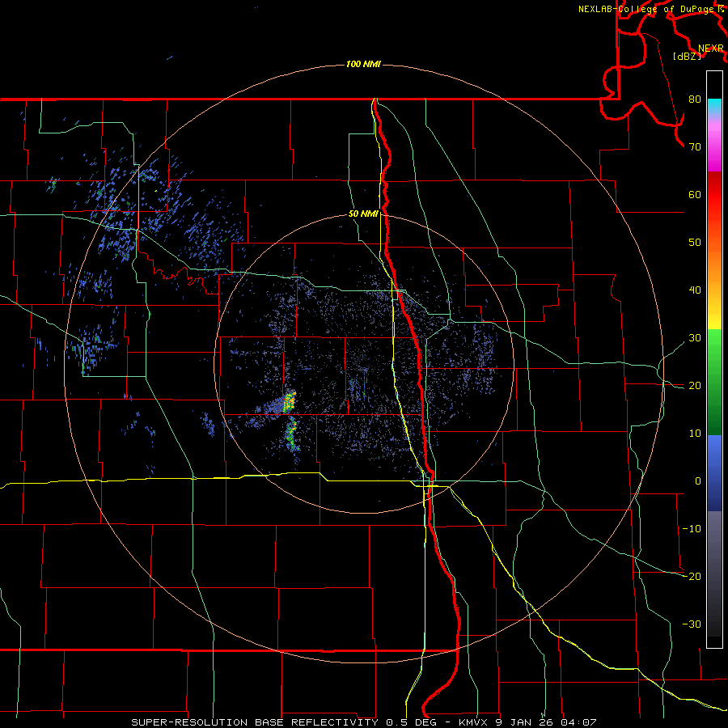Click the bright yellow-green radar echo cluster
This screenshot has height=728, width=728.
click(290, 401)
